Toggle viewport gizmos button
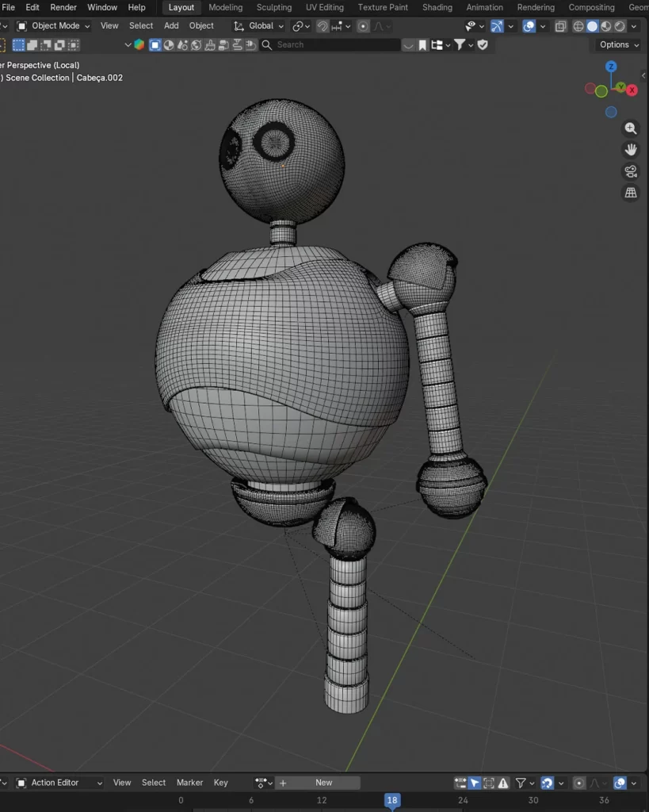The width and height of the screenshot is (649, 812). pyautogui.click(x=497, y=26)
